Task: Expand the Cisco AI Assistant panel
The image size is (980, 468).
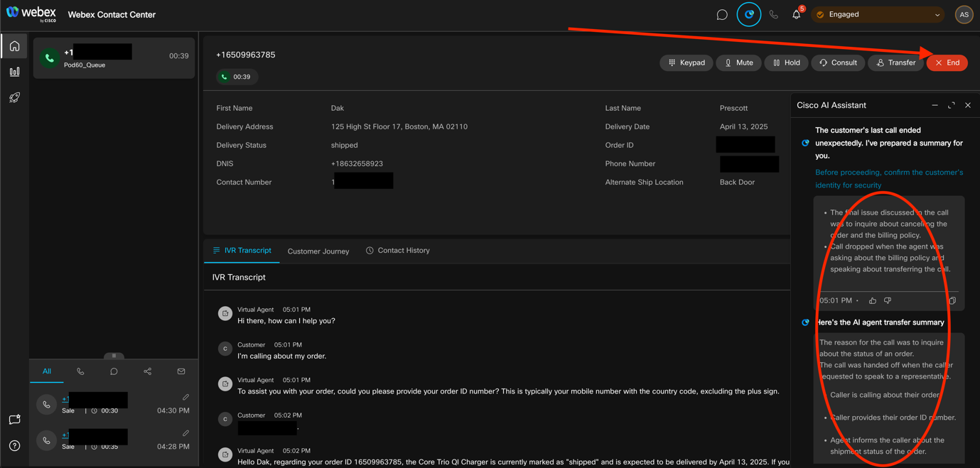Action: [952, 105]
